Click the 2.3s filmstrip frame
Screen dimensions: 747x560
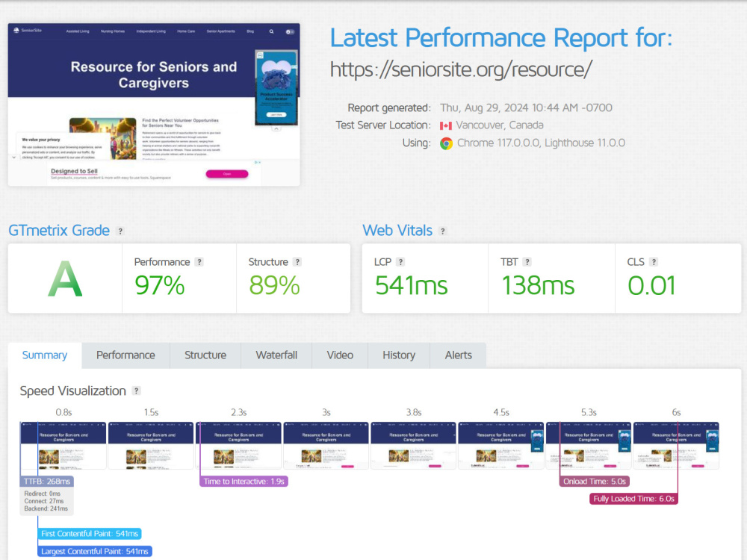click(239, 446)
